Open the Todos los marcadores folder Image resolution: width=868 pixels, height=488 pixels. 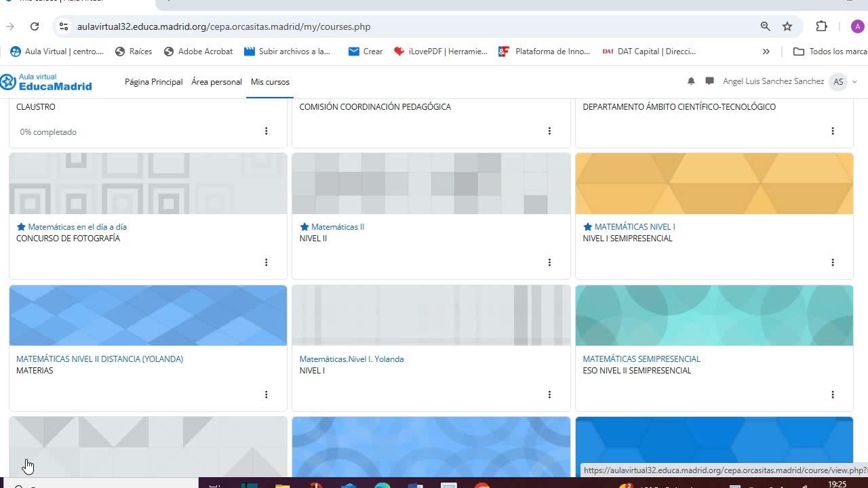(x=830, y=51)
